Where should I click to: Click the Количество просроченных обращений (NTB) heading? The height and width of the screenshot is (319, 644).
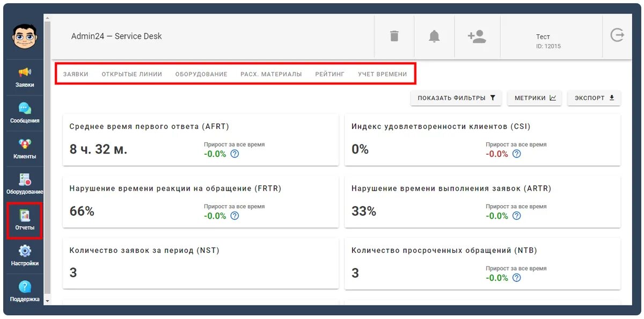click(444, 250)
